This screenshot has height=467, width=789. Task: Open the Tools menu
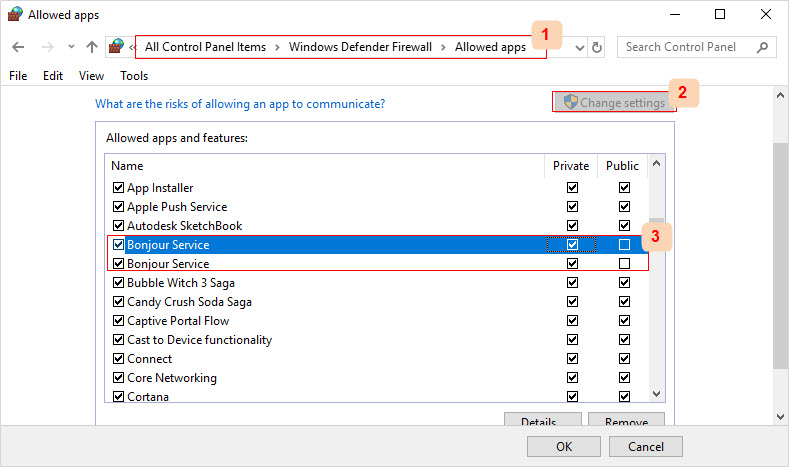134,76
